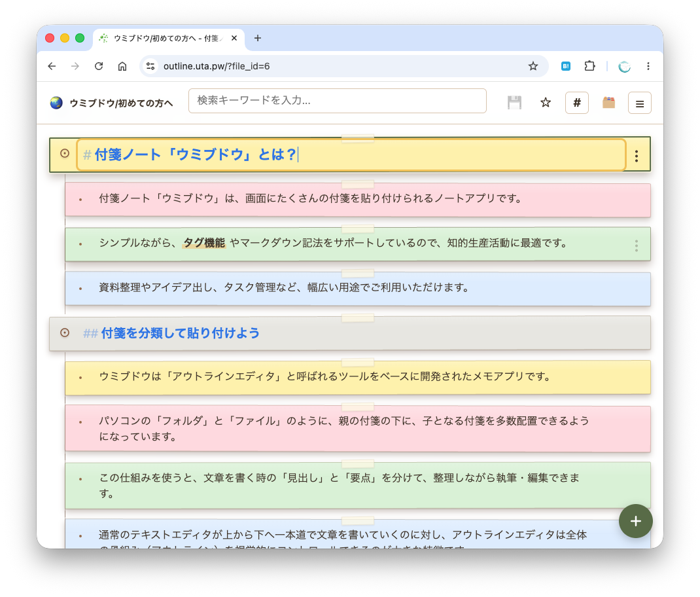Go to browser home page

click(x=122, y=66)
